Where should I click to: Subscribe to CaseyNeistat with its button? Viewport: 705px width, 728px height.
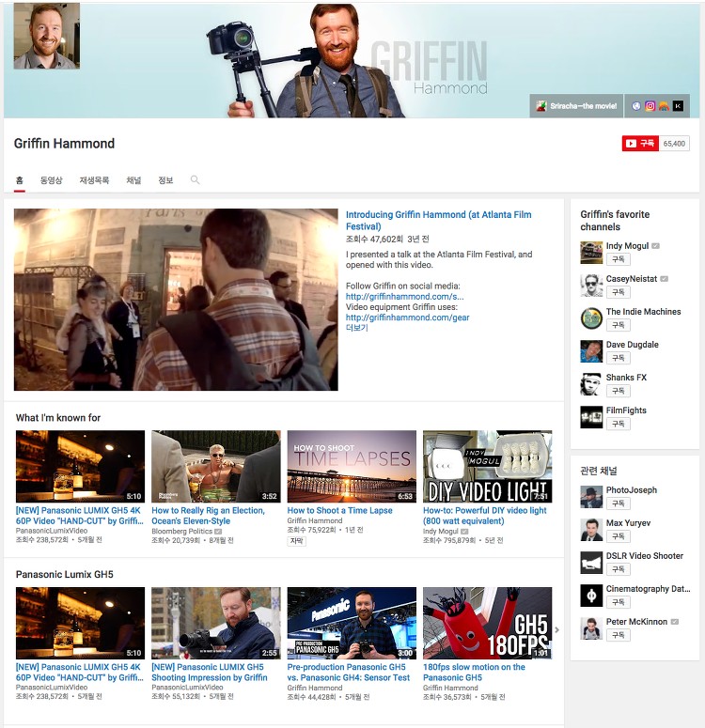(619, 292)
